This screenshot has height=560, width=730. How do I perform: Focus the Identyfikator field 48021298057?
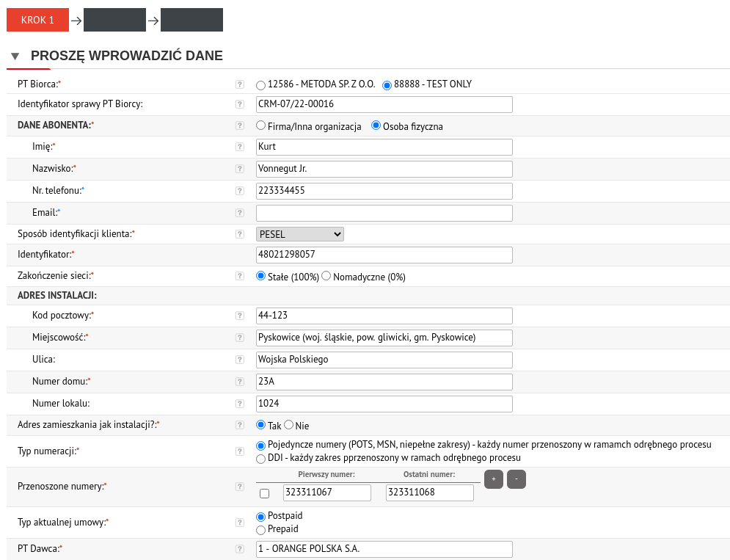click(x=384, y=255)
